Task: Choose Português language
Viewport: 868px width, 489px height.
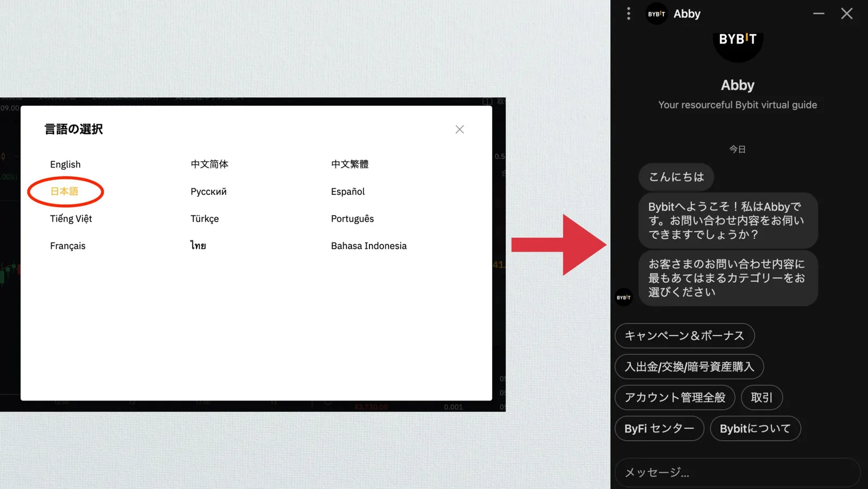Action: (x=352, y=219)
